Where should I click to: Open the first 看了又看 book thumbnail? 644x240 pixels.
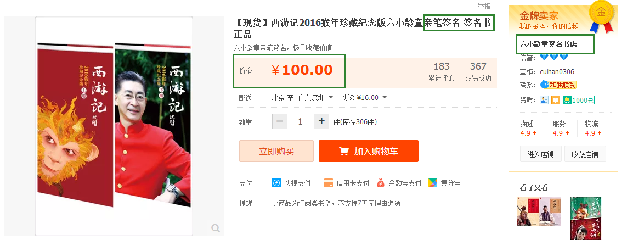(x=533, y=211)
